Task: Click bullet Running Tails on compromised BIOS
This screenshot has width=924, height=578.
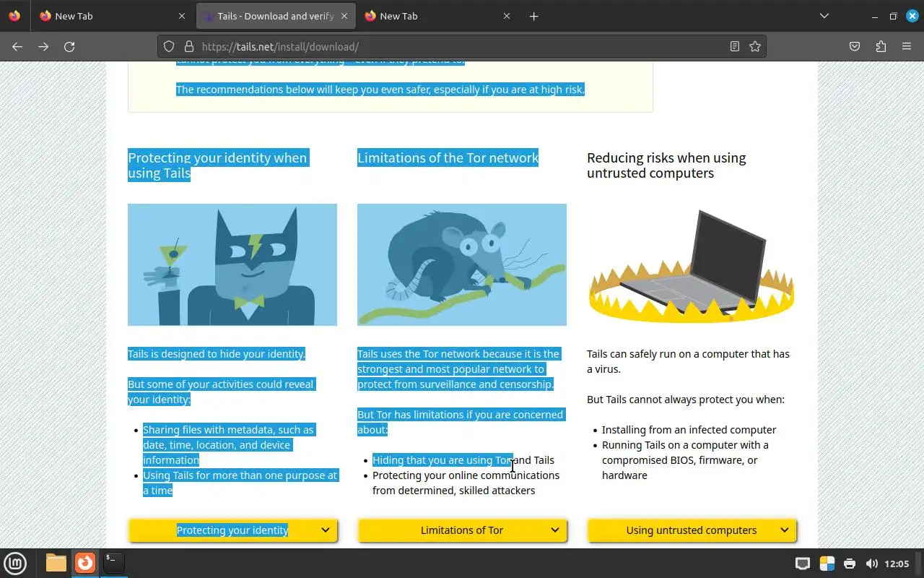Action: [685, 460]
